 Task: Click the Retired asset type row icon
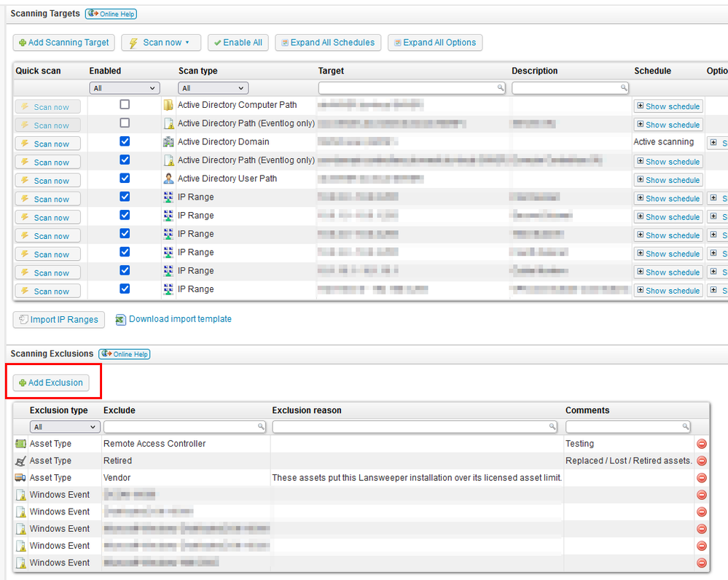click(20, 461)
